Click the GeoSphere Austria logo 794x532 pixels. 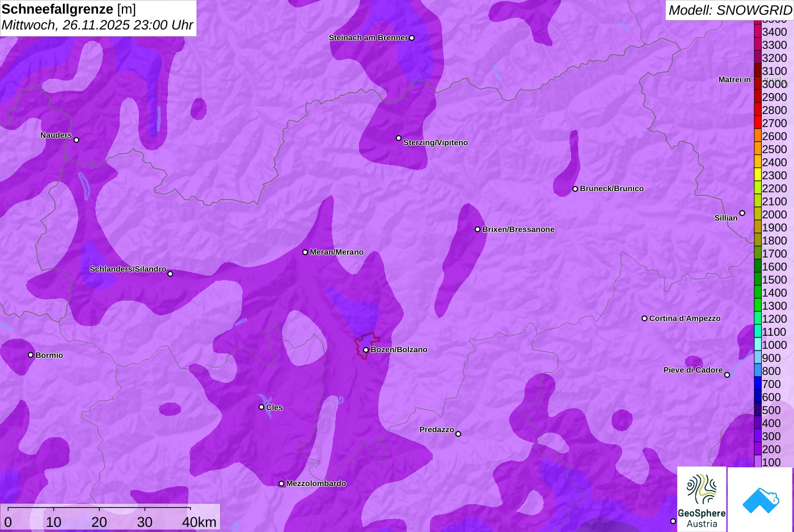(702, 499)
